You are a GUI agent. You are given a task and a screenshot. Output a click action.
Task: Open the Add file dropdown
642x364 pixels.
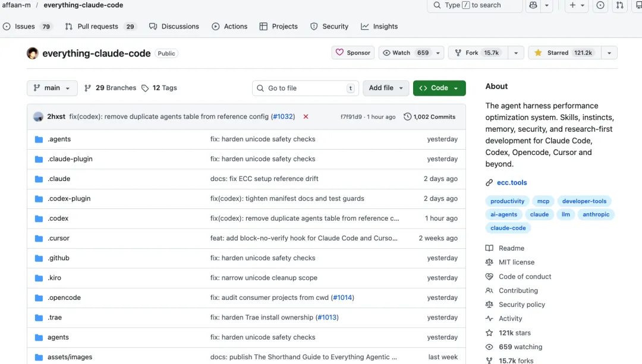(x=386, y=88)
